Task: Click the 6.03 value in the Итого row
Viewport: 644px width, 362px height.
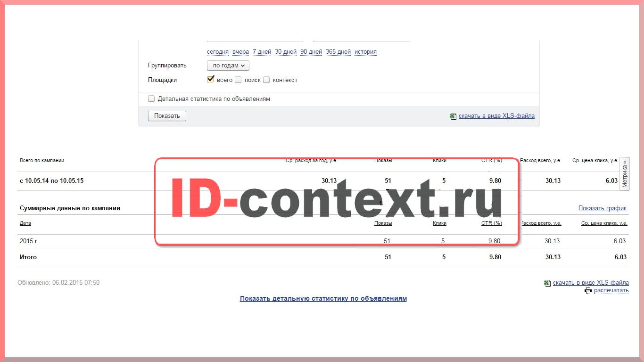Action: (620, 257)
